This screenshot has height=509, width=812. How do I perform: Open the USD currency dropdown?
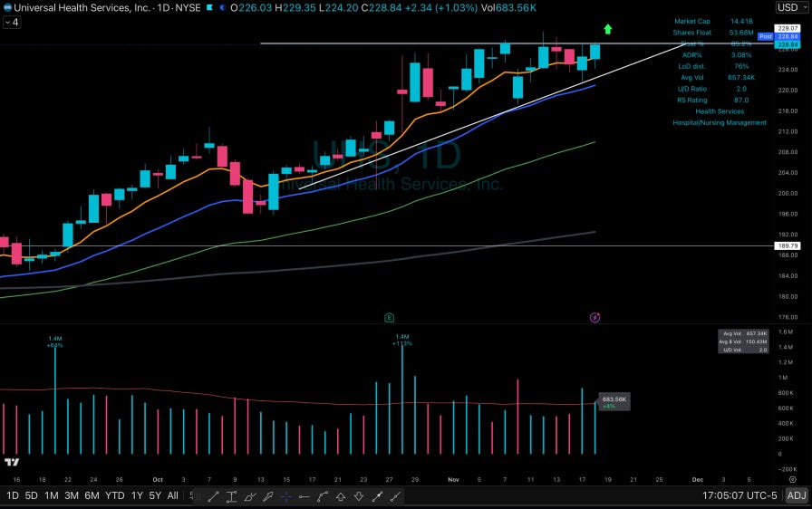[792, 7]
